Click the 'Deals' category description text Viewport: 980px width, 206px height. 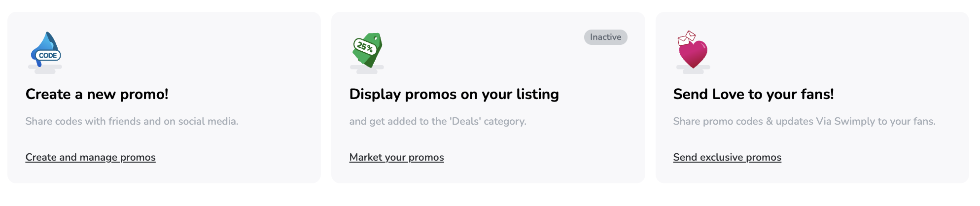(x=438, y=121)
